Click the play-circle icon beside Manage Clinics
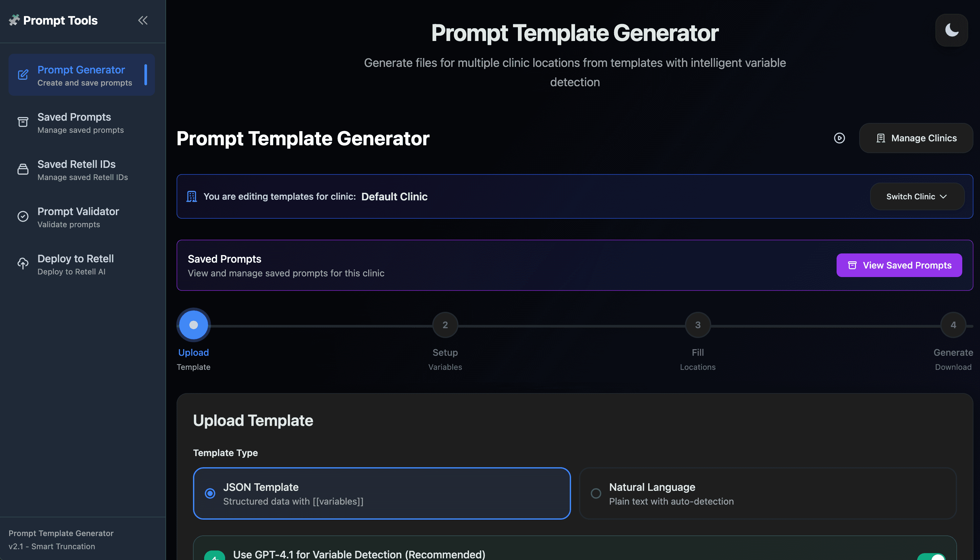Viewport: 980px width, 560px height. click(x=840, y=138)
